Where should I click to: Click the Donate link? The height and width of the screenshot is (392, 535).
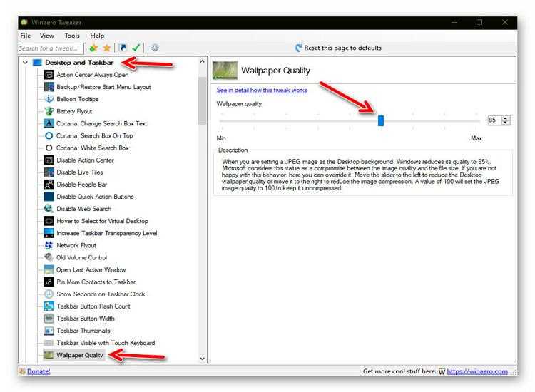pyautogui.click(x=39, y=371)
